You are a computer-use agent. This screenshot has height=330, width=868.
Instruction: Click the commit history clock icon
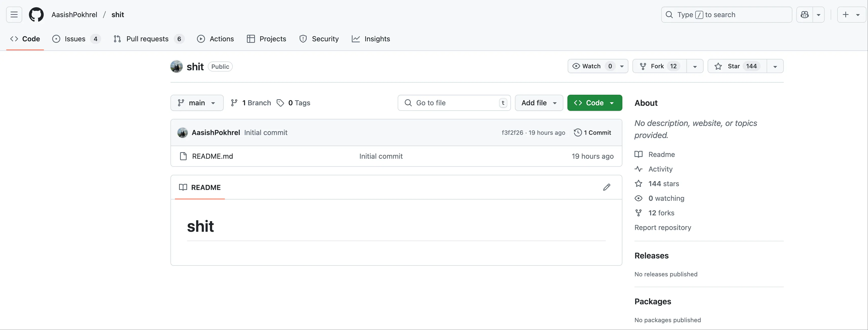[577, 132]
